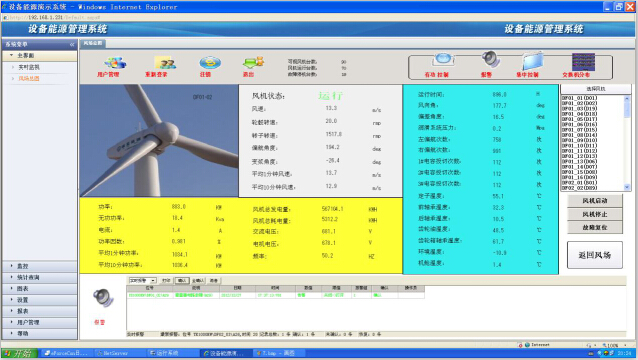This screenshot has height=360, width=638.
Task: Click the 打印 print button in alarm toolbar
Action: (166, 280)
